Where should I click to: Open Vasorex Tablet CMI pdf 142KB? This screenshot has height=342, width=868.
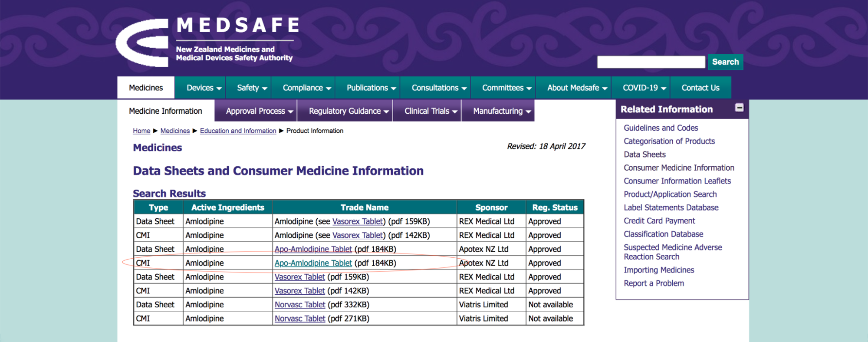click(x=299, y=291)
